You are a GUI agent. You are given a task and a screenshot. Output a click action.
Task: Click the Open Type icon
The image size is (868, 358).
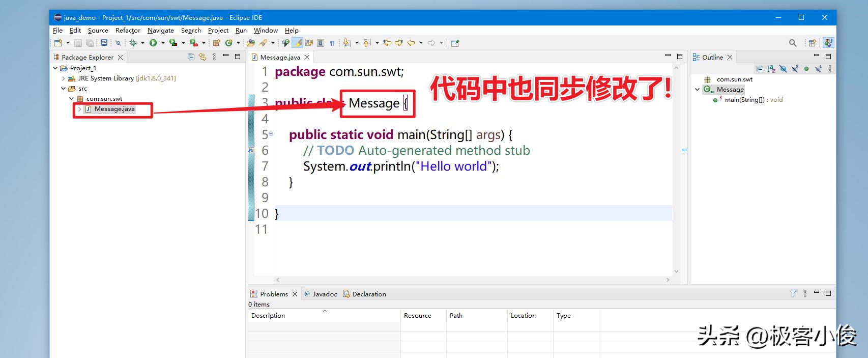tap(250, 43)
